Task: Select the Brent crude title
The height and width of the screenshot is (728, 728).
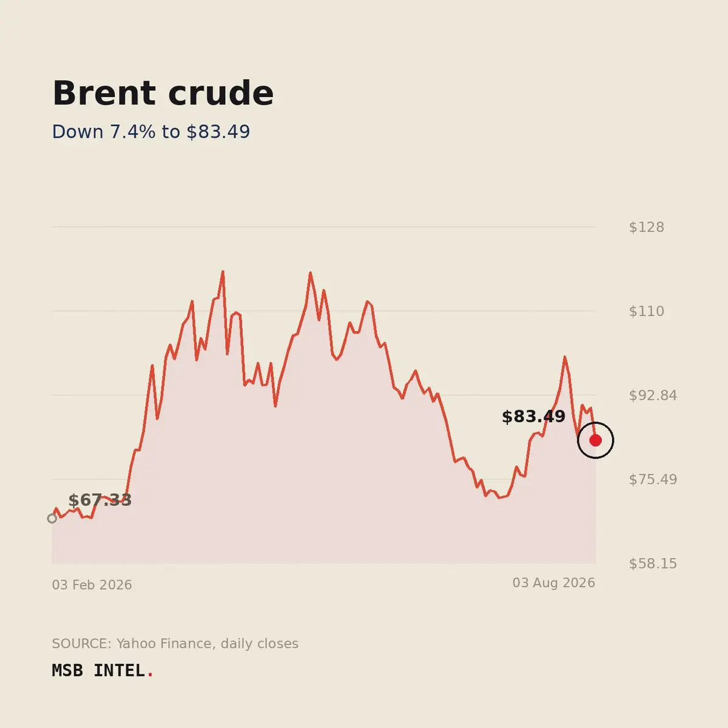Action: point(163,93)
